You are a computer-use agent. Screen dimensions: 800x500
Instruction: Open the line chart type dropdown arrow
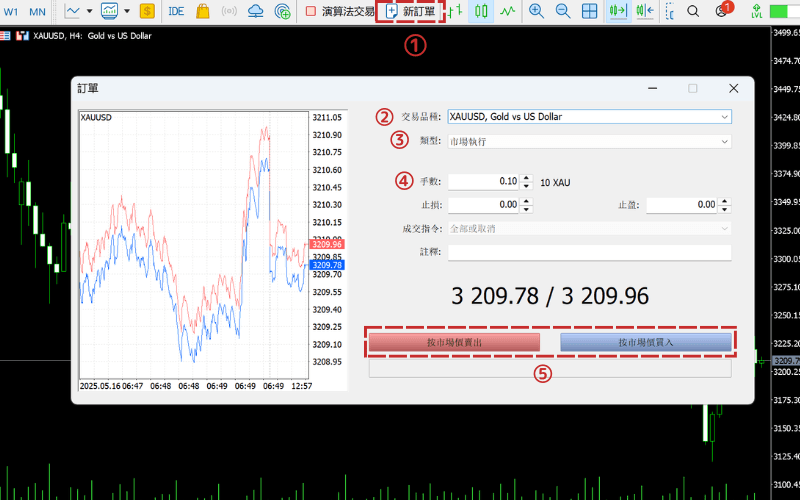click(89, 11)
